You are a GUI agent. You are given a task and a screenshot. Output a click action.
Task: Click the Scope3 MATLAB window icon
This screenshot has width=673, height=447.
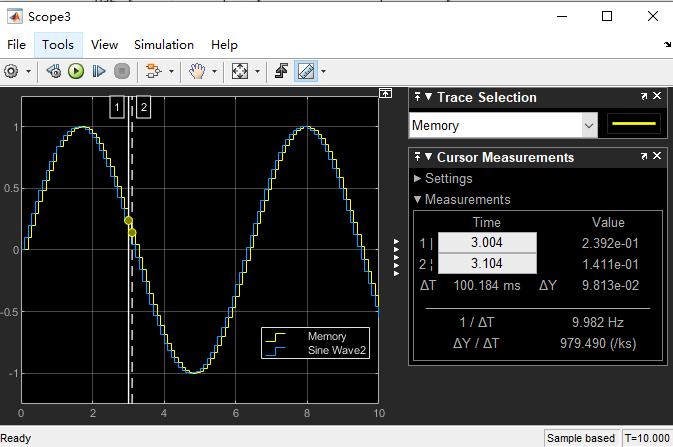click(14, 17)
